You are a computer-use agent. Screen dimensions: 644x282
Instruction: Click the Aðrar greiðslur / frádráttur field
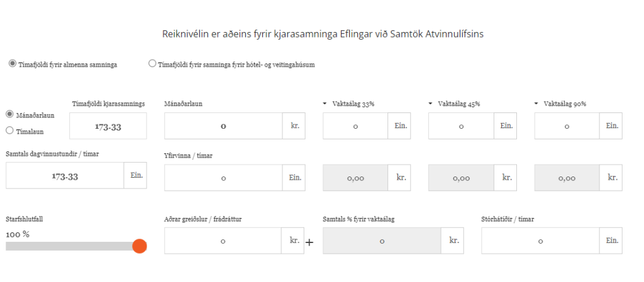[223, 241]
